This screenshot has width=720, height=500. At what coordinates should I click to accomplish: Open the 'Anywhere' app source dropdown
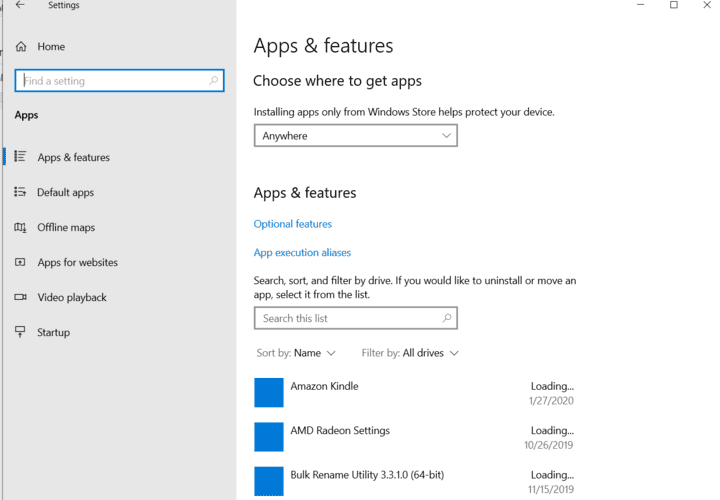[x=355, y=136]
